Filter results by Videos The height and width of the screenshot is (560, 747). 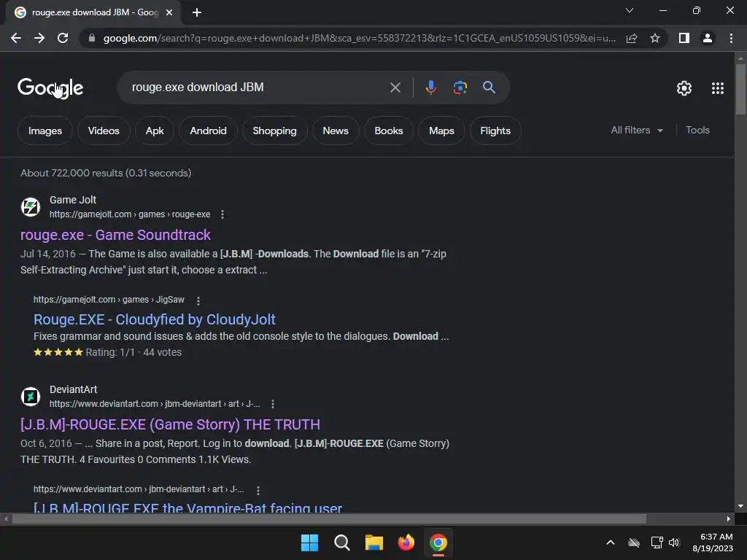tap(104, 131)
